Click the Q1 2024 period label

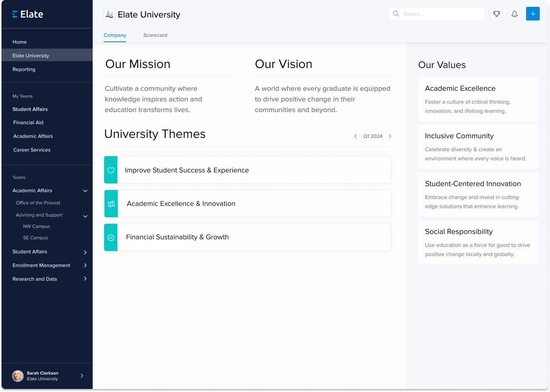(373, 136)
